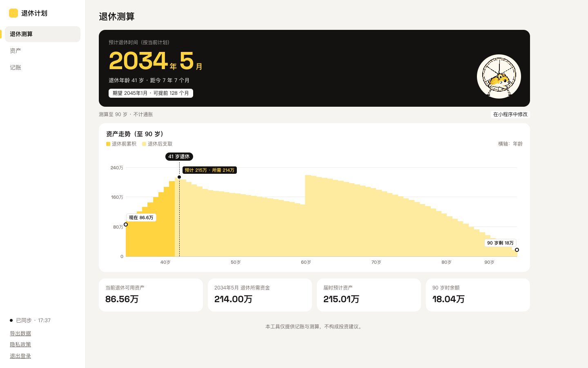Click the 退出登录 link
The image size is (588, 368).
coord(20,356)
